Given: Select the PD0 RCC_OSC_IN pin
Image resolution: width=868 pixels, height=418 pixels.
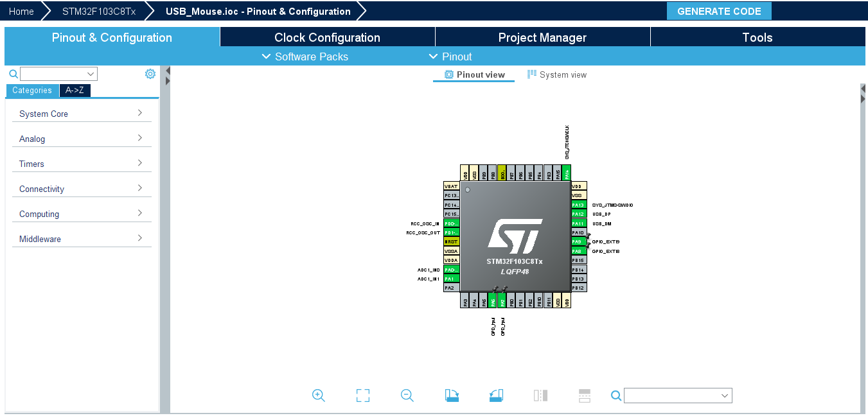Looking at the screenshot, I should tap(451, 223).
